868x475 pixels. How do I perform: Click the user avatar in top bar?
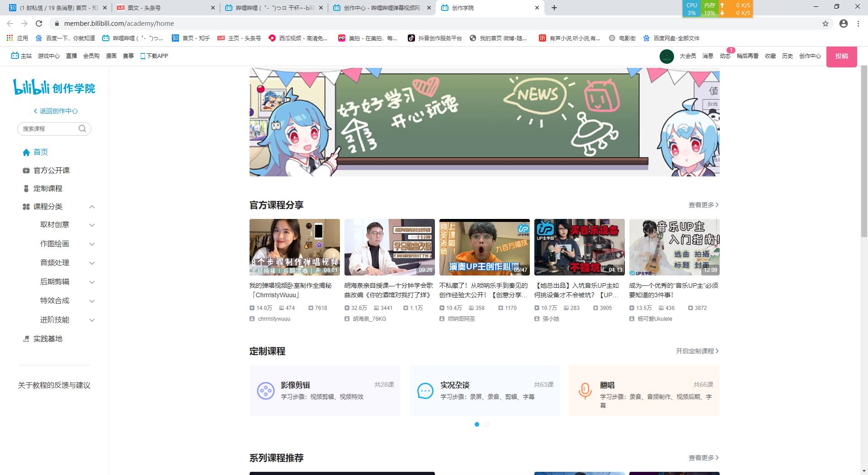coord(666,56)
